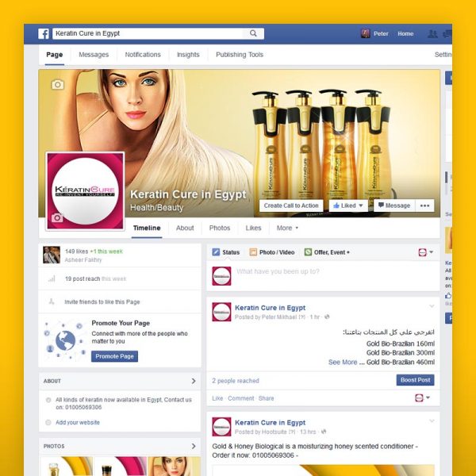
Task: Click the About info bullet icon
Action: (x=48, y=400)
